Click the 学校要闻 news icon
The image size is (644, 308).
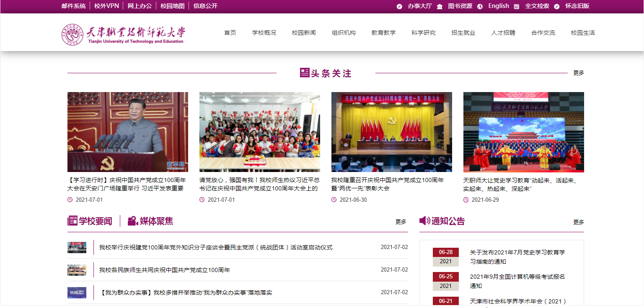[x=72, y=221]
